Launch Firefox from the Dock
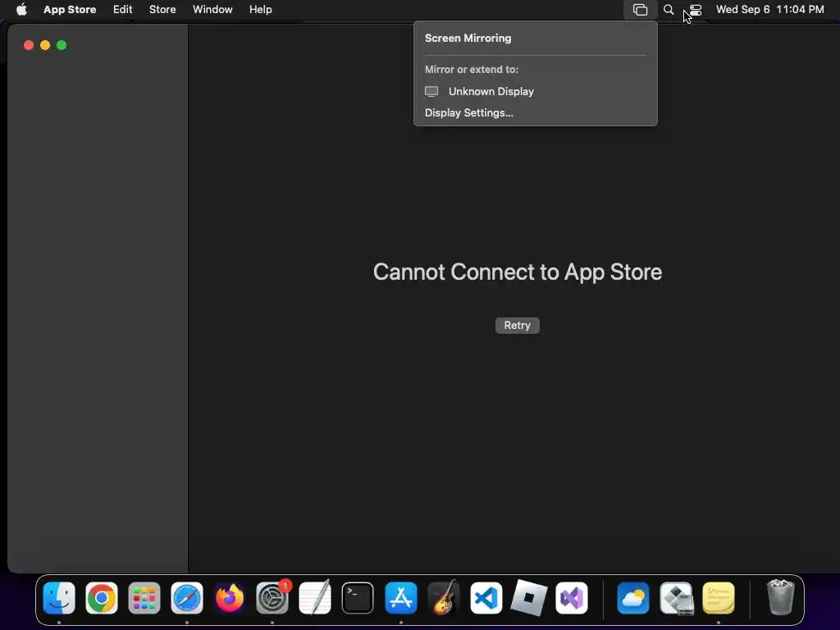 230,598
